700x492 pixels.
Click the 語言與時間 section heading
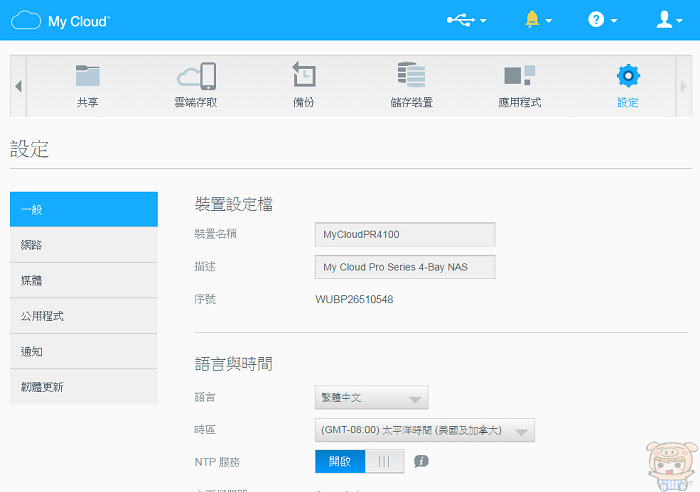tap(233, 364)
